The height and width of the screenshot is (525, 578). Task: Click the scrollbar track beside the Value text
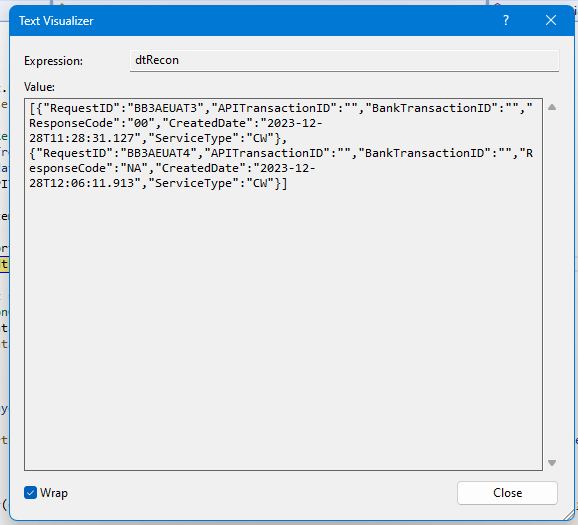click(552, 285)
